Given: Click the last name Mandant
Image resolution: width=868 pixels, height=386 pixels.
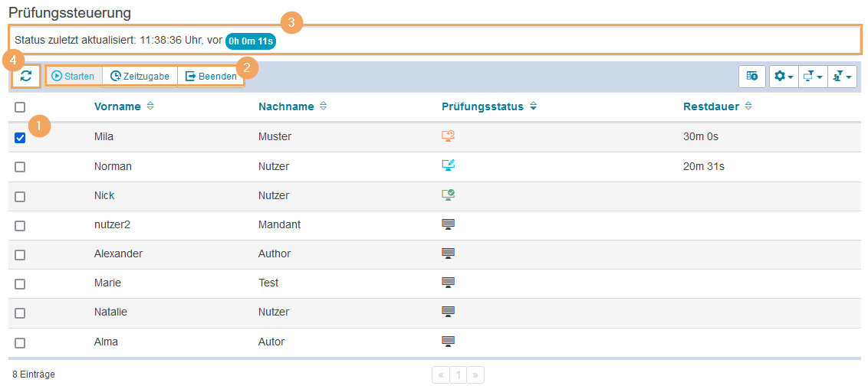Looking at the screenshot, I should pyautogui.click(x=280, y=224).
